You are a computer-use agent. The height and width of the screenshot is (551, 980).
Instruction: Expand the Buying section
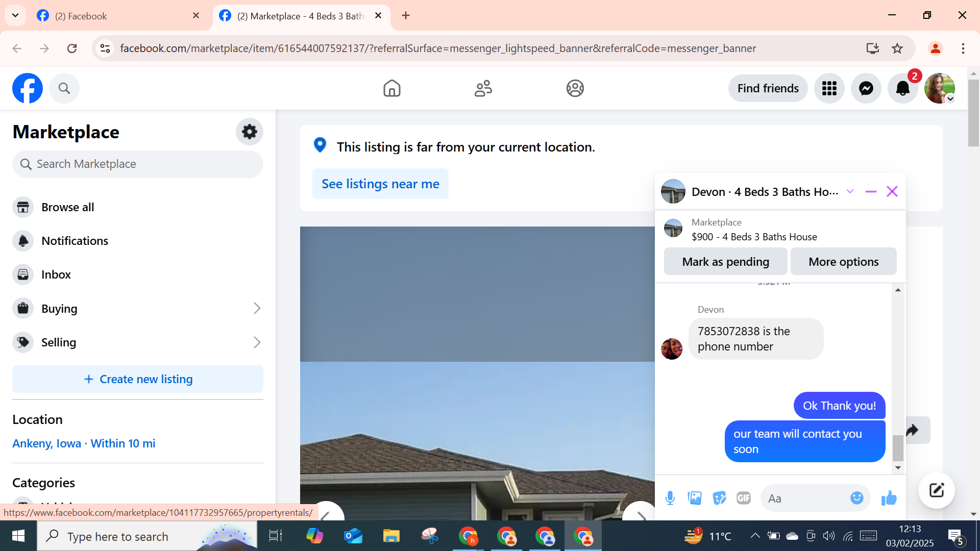[x=137, y=309]
